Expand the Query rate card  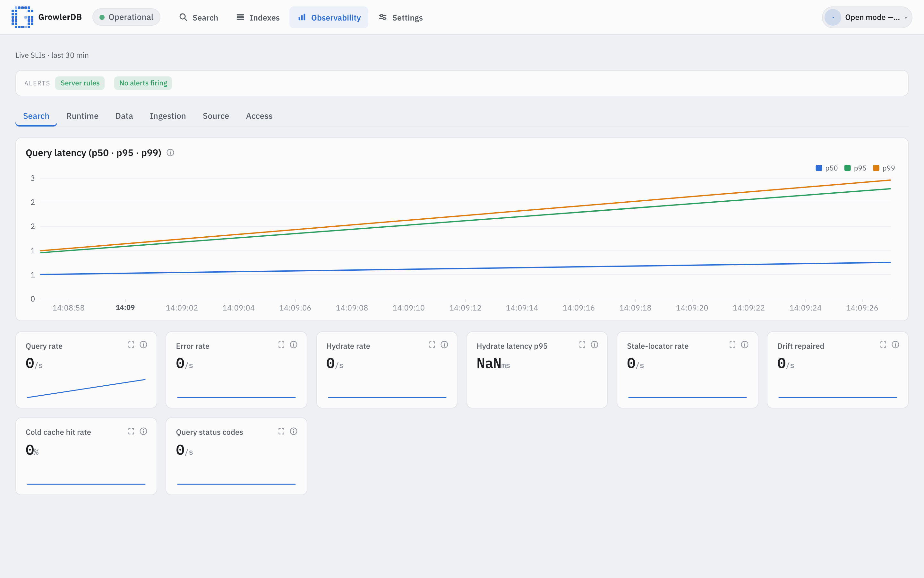coord(131,345)
